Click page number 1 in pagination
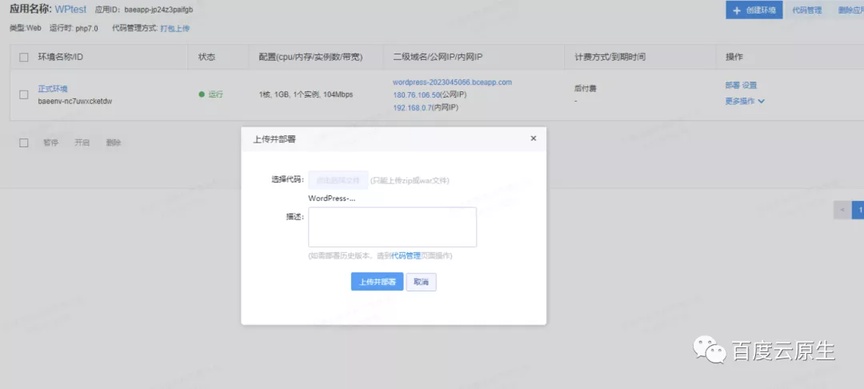 click(858, 210)
